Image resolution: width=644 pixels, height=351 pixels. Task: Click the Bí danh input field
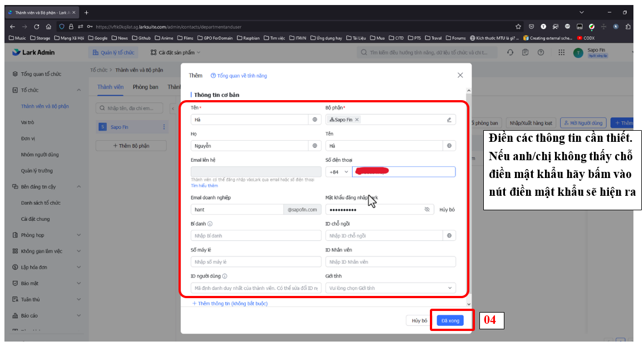[256, 236]
